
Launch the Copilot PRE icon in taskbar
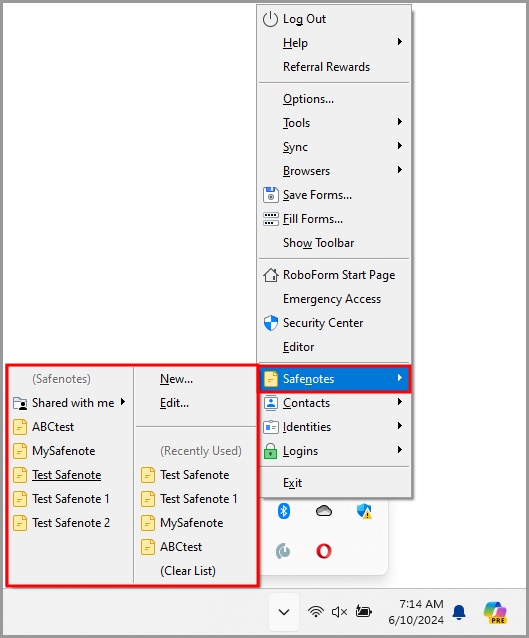[495, 612]
